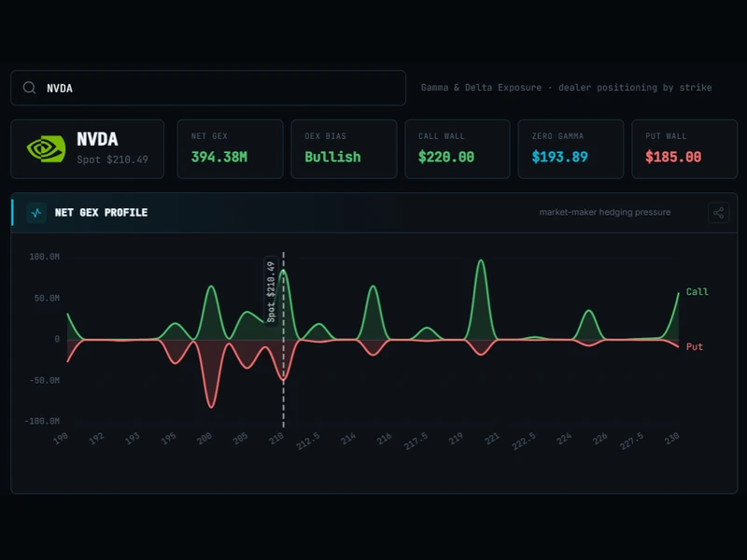Open the PUT WALL $185.00 card
The image size is (747, 560).
tap(684, 149)
